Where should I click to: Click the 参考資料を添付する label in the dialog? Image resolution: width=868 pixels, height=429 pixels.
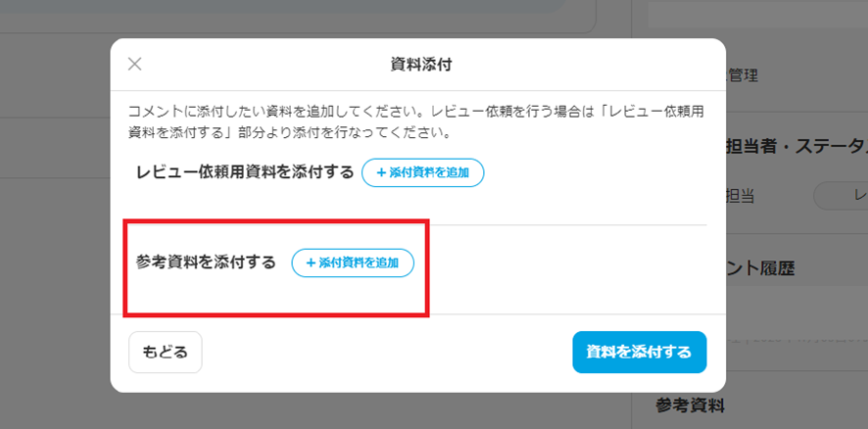coord(206,262)
